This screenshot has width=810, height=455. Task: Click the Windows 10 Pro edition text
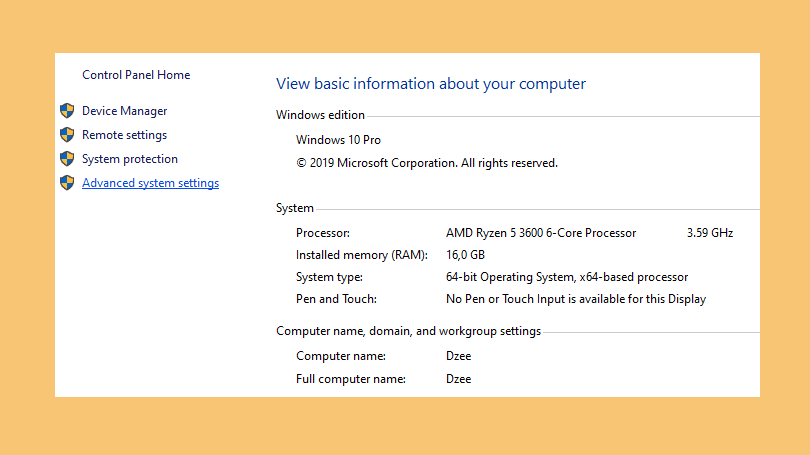click(x=338, y=140)
